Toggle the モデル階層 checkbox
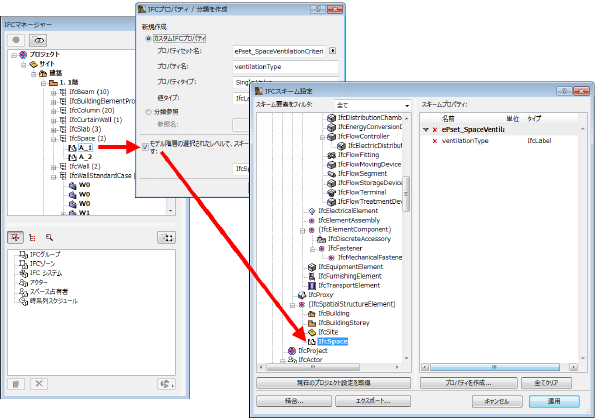The height and width of the screenshot is (419, 600). [145, 147]
